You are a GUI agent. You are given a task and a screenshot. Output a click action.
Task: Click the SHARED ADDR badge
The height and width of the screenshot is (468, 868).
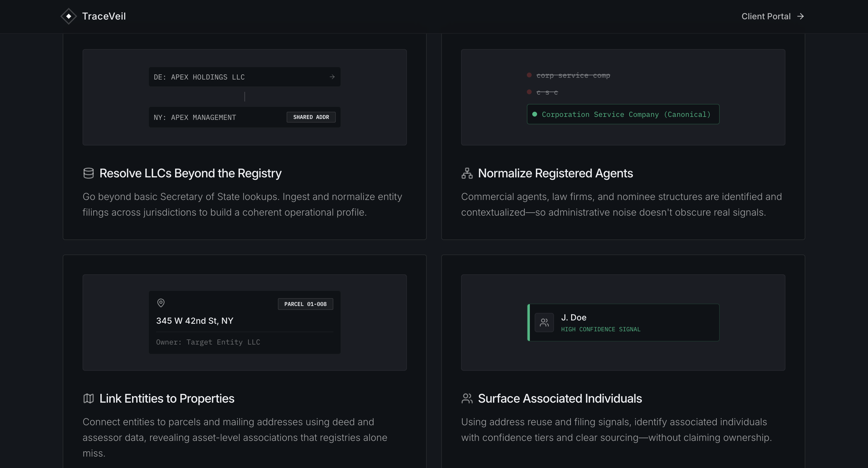[311, 117]
